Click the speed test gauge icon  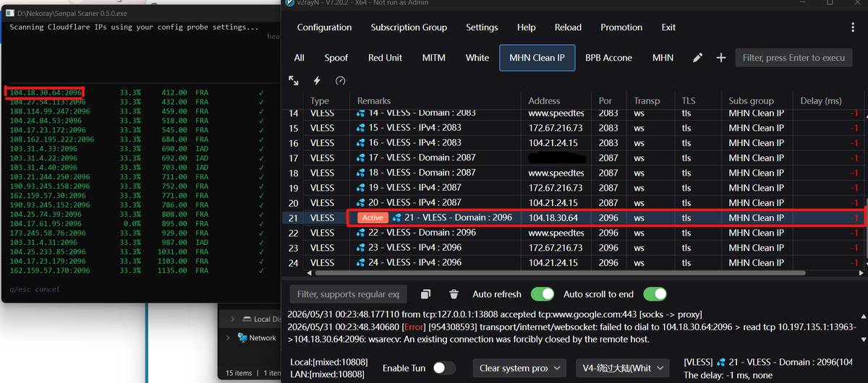tap(341, 81)
